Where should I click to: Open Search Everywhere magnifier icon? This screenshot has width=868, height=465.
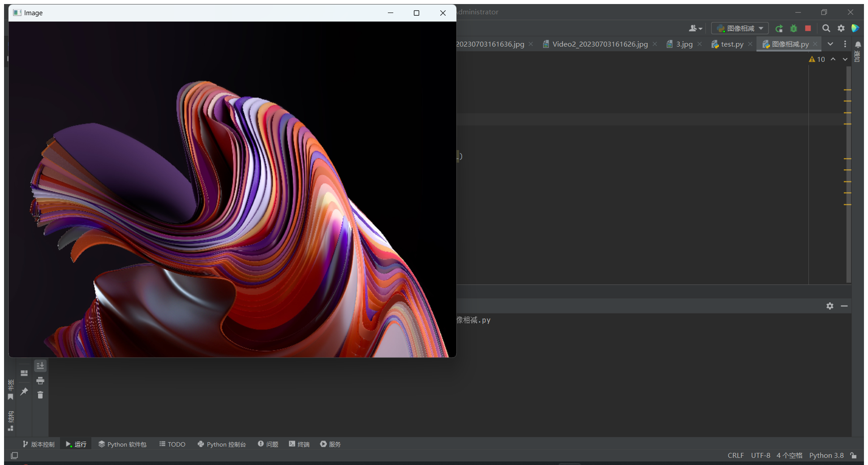tap(826, 28)
